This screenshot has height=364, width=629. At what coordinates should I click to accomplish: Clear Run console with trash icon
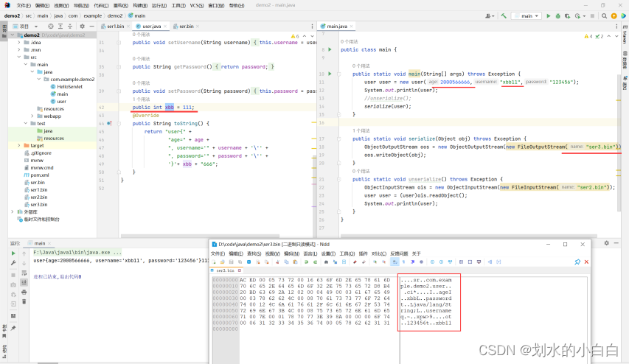tap(24, 301)
